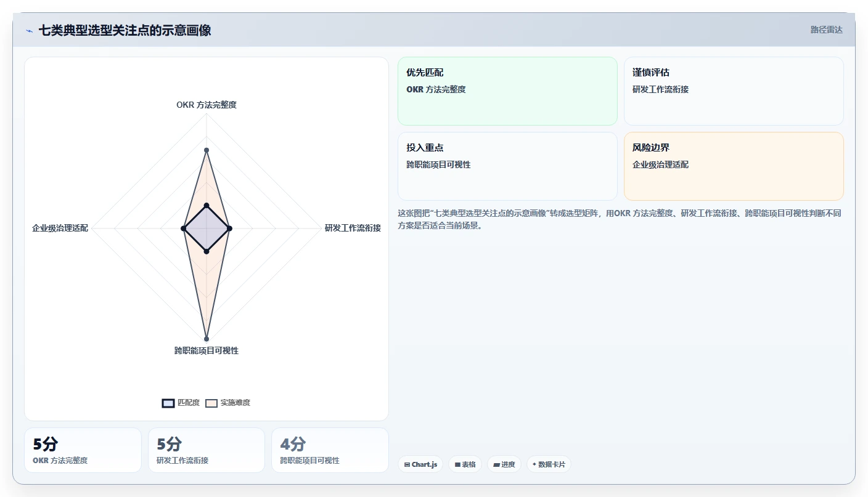868x497 pixels.
Task: Click the radar axis label 企业级治理适配
Action: coord(60,228)
